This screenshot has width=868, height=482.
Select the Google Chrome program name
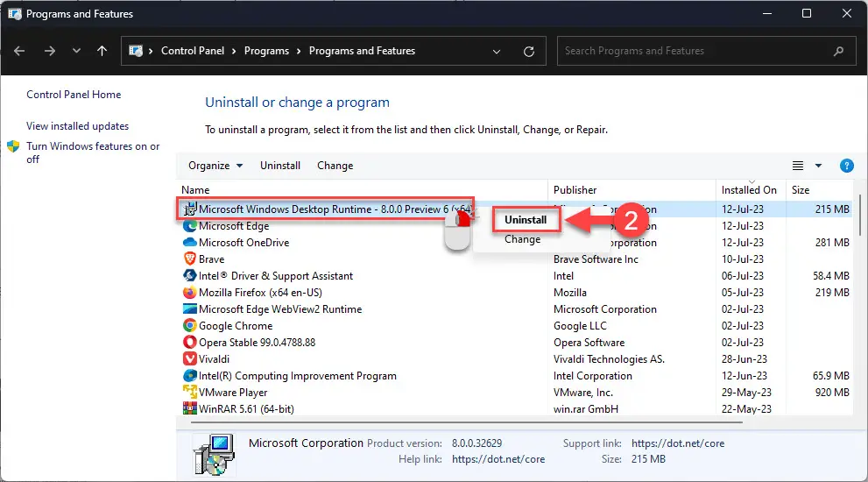(236, 326)
